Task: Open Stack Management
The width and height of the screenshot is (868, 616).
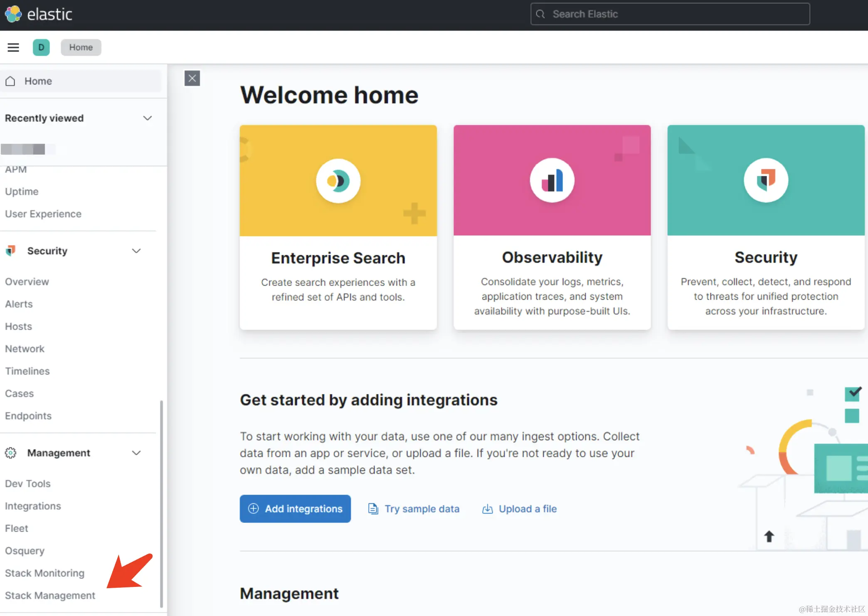Action: click(50, 596)
